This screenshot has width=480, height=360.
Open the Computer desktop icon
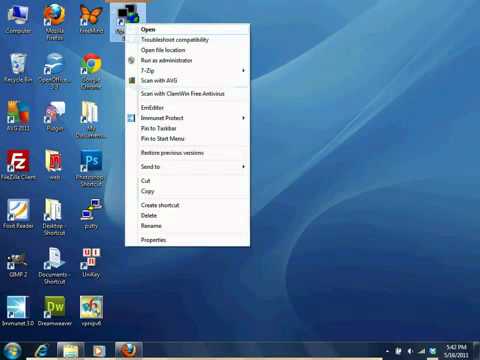[18, 19]
